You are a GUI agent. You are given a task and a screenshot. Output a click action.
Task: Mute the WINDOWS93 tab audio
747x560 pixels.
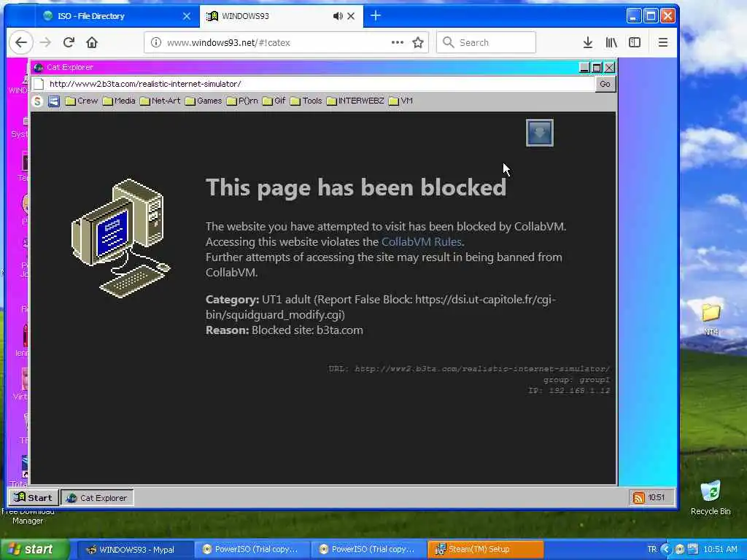(x=337, y=16)
